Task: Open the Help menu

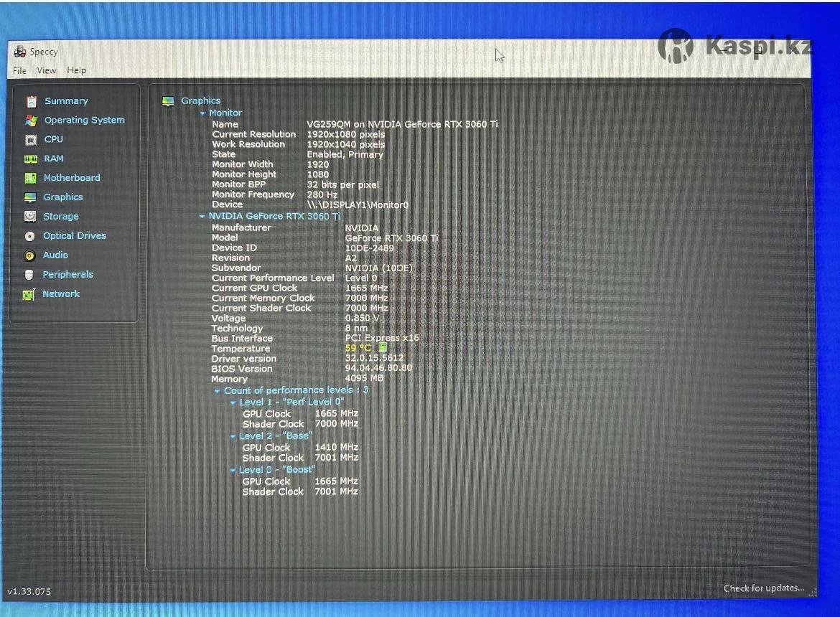Action: tap(77, 70)
